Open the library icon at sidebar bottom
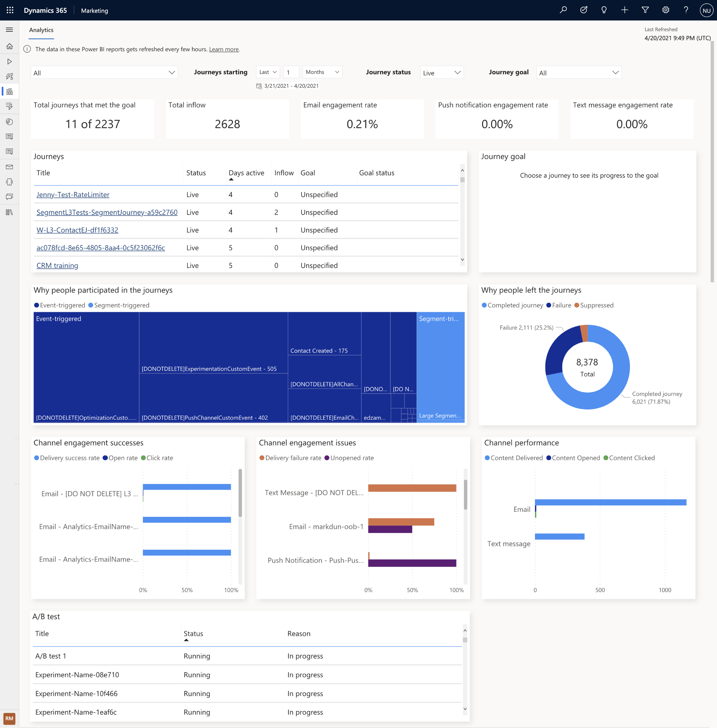The image size is (717, 728). pyautogui.click(x=9, y=212)
